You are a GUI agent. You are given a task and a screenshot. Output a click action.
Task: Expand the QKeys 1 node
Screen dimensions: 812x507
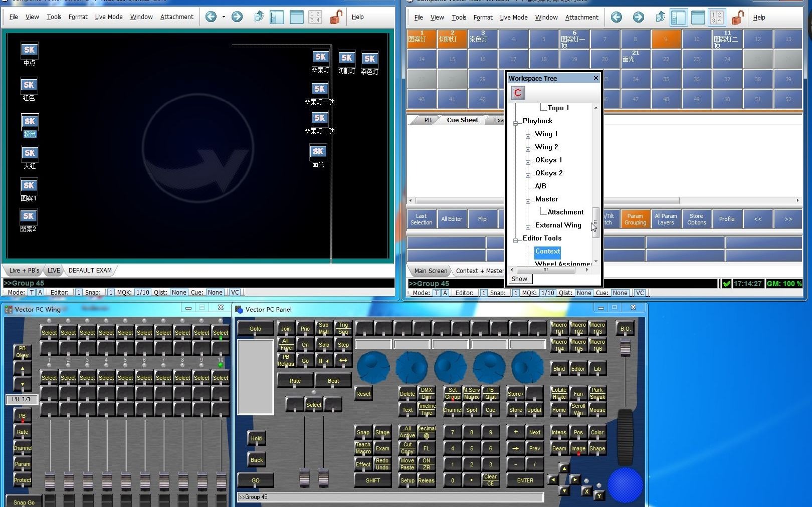[x=528, y=162]
